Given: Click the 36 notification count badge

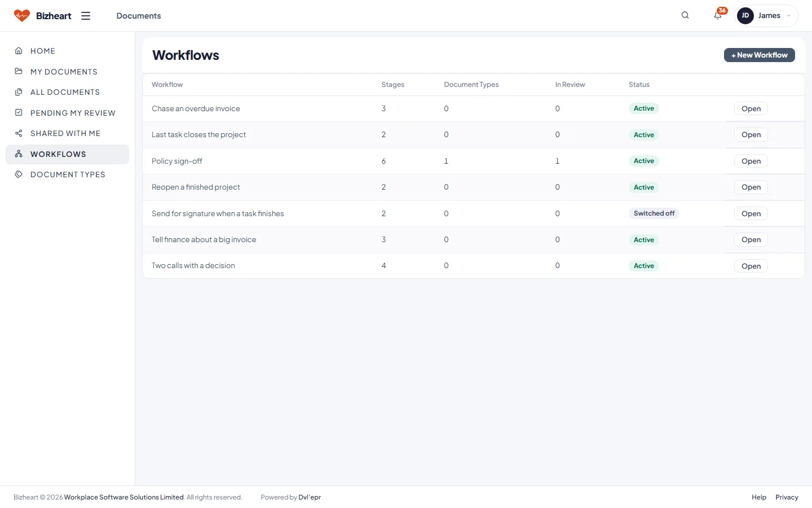Looking at the screenshot, I should (722, 11).
